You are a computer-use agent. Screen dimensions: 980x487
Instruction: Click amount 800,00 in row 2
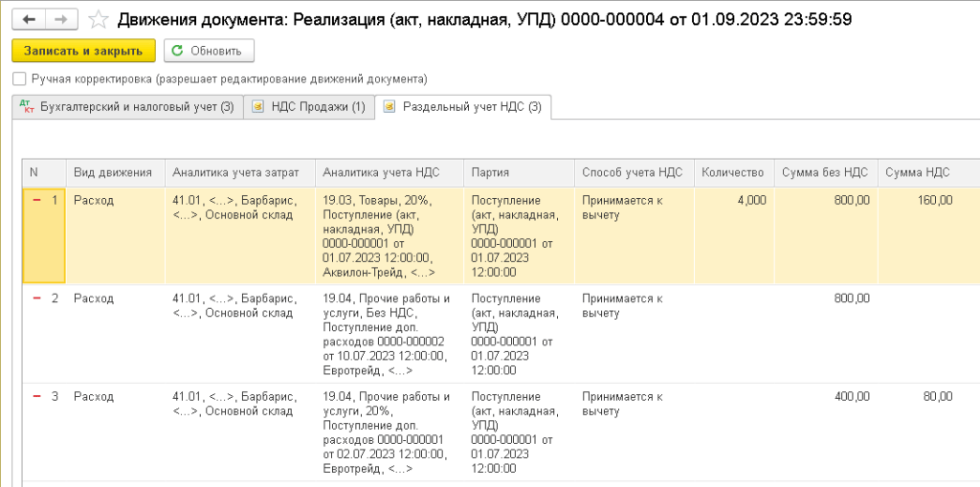pos(852,299)
